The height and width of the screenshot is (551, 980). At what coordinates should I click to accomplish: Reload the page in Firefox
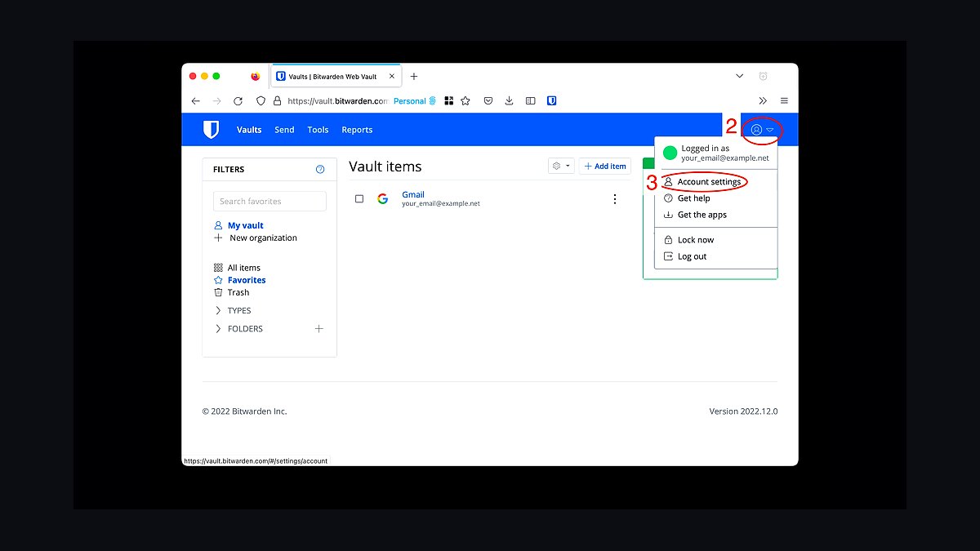tap(238, 101)
